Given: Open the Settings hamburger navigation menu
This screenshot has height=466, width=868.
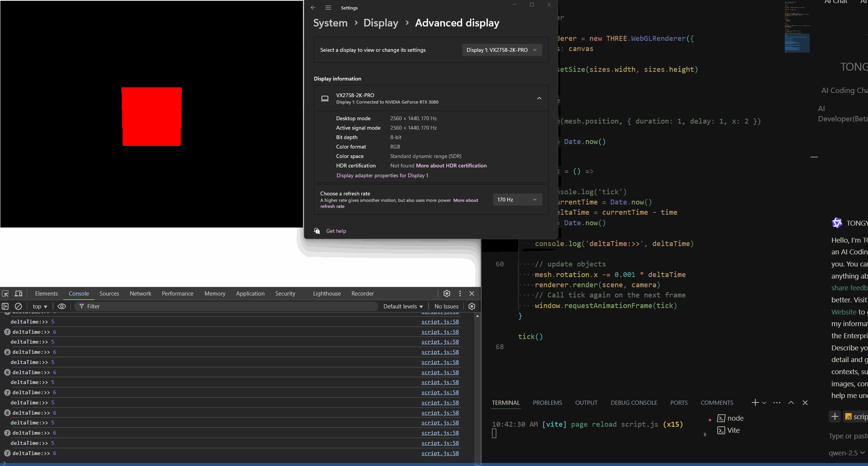Looking at the screenshot, I should point(328,8).
